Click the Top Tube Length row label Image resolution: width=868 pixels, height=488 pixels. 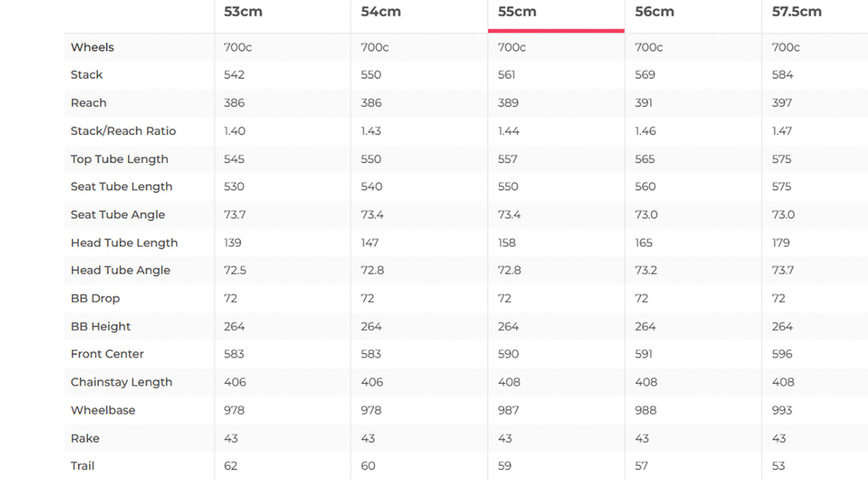coord(119,159)
